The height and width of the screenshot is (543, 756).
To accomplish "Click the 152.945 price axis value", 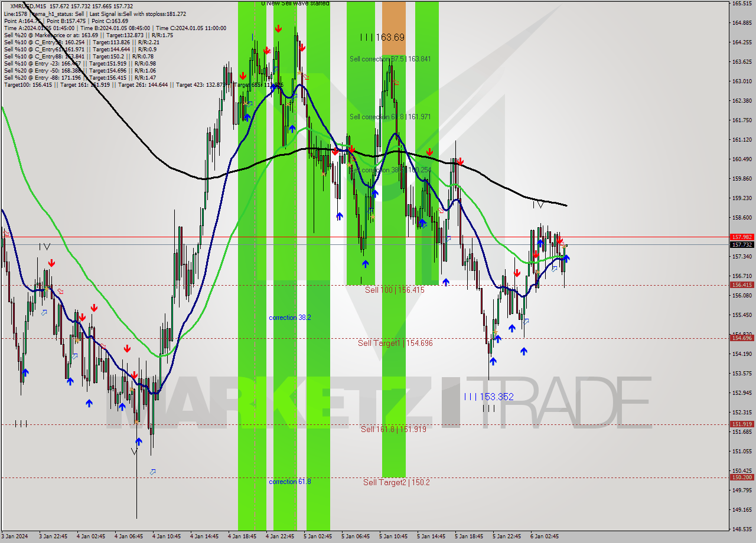I will click(x=742, y=393).
